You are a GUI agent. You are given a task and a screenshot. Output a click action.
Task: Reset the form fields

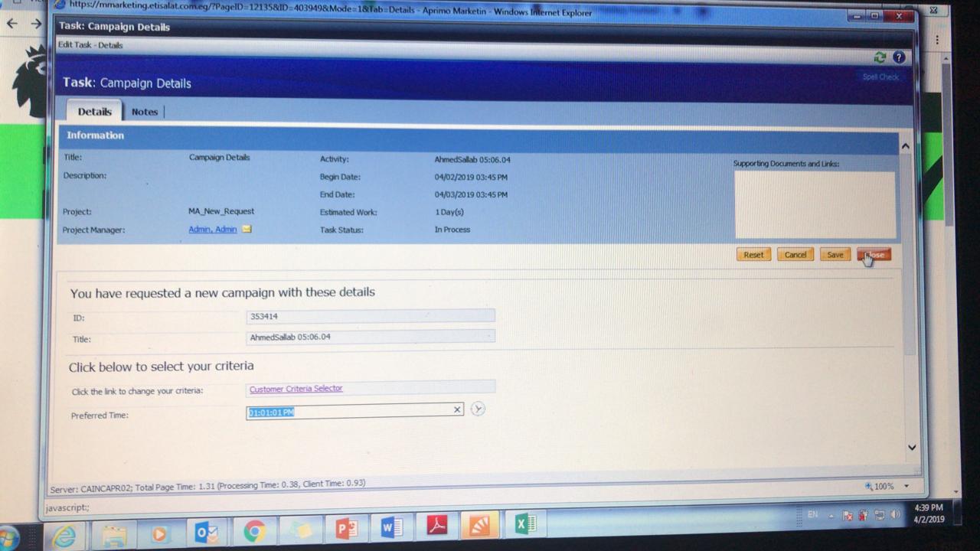click(x=753, y=255)
